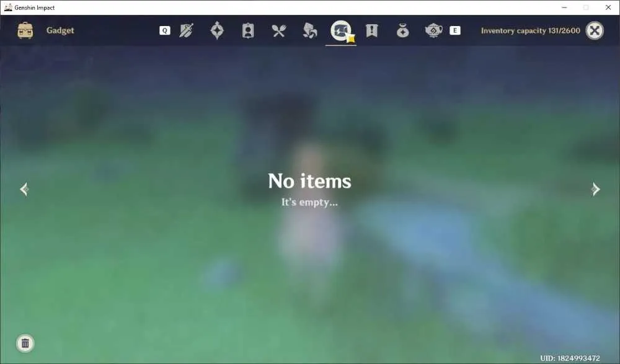Open the Quest items tab icon
Viewport: 620px width, 364px height.
click(x=371, y=30)
